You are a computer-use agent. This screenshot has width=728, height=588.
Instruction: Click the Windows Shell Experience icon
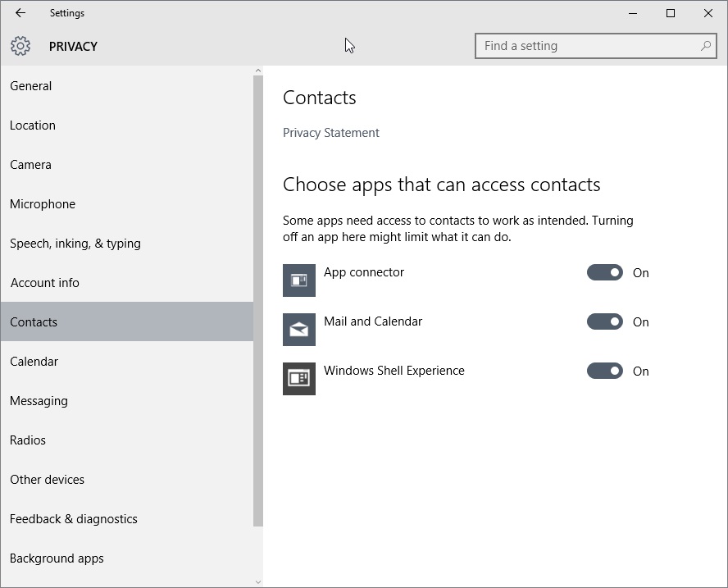[x=299, y=379]
